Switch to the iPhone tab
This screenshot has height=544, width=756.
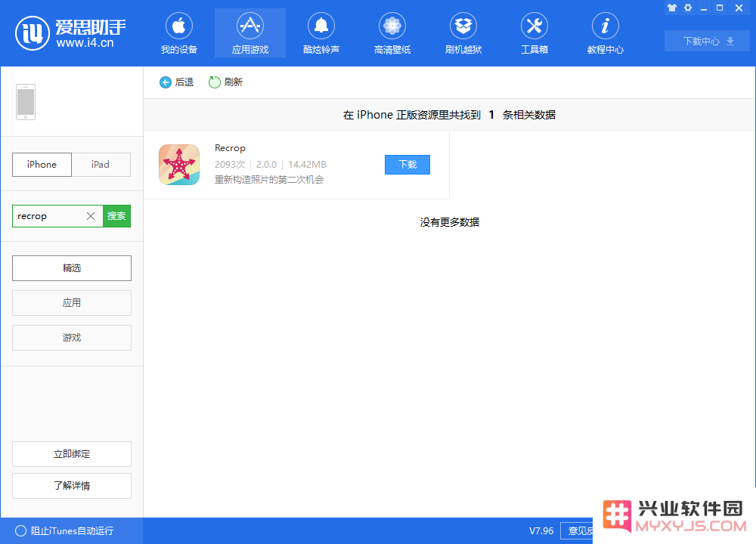click(x=42, y=165)
